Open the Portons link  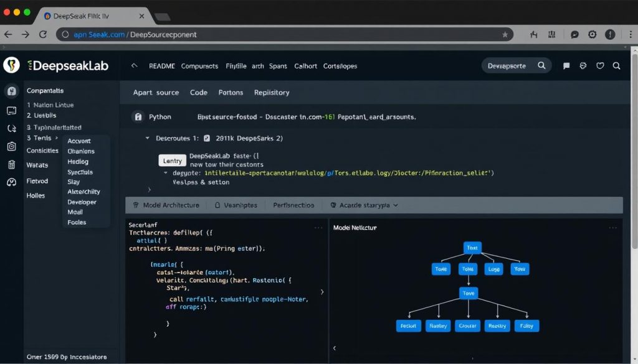pos(231,93)
